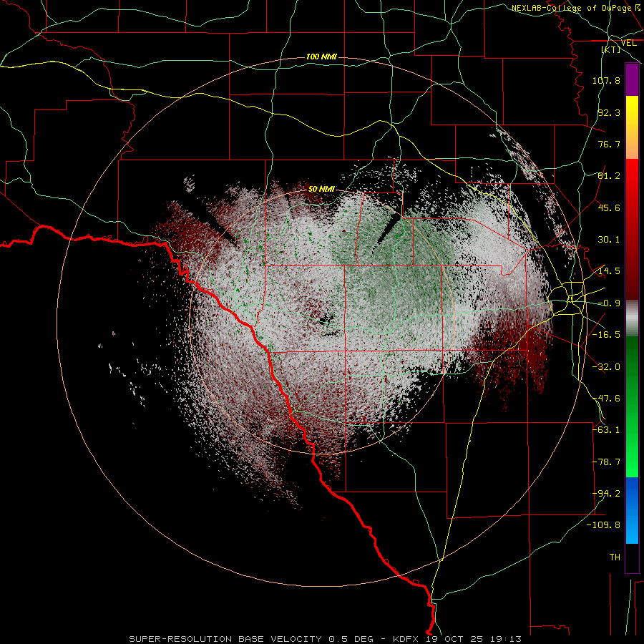Click the -109.8 velocity scale value
This screenshot has height=644, width=644.
pyautogui.click(x=604, y=525)
